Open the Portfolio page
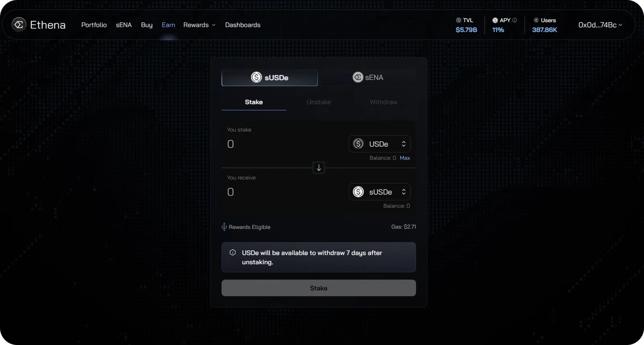 point(94,25)
